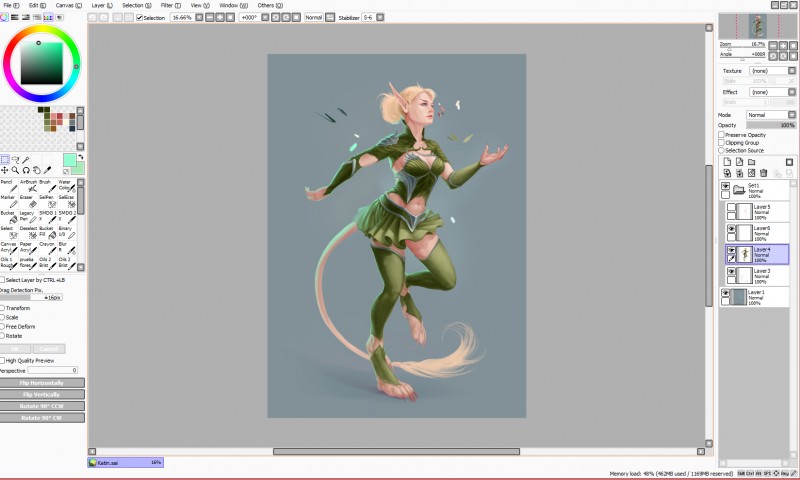Open the Others menu
The height and width of the screenshot is (480, 800).
pyautogui.click(x=270, y=5)
